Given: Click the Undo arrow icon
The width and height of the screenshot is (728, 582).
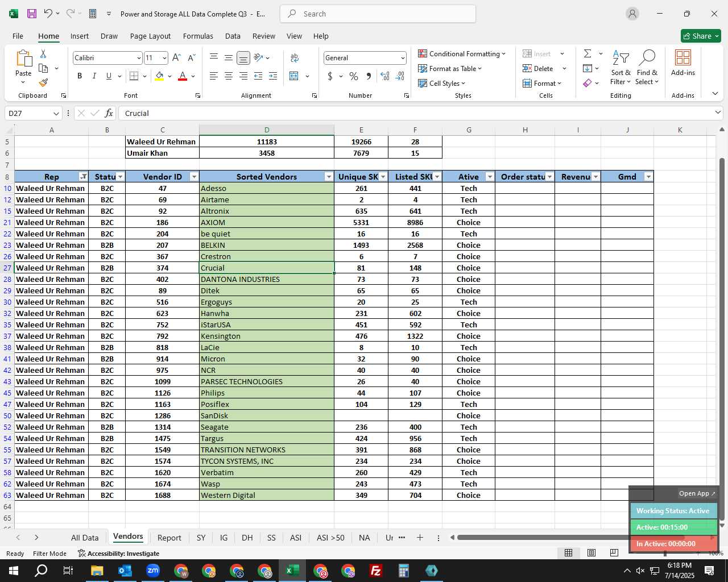Looking at the screenshot, I should [x=48, y=14].
